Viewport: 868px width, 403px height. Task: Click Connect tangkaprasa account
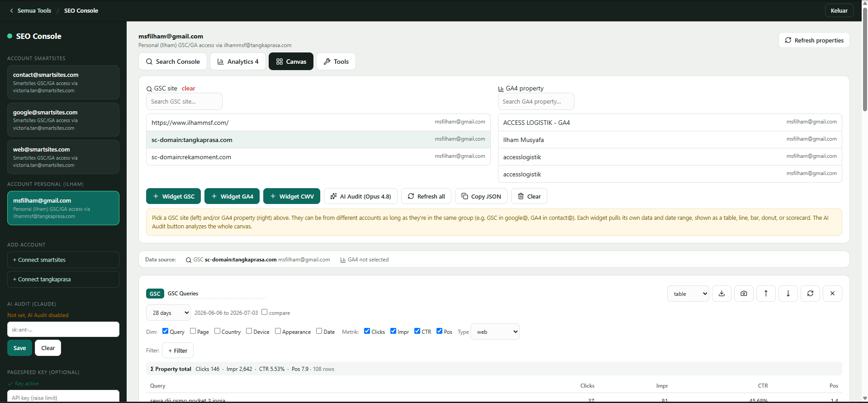click(x=63, y=280)
